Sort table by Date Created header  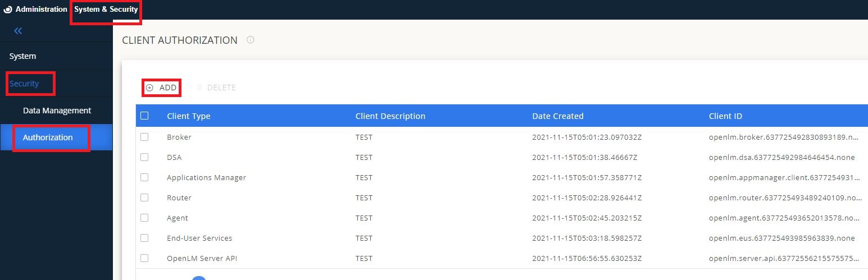[x=557, y=116]
